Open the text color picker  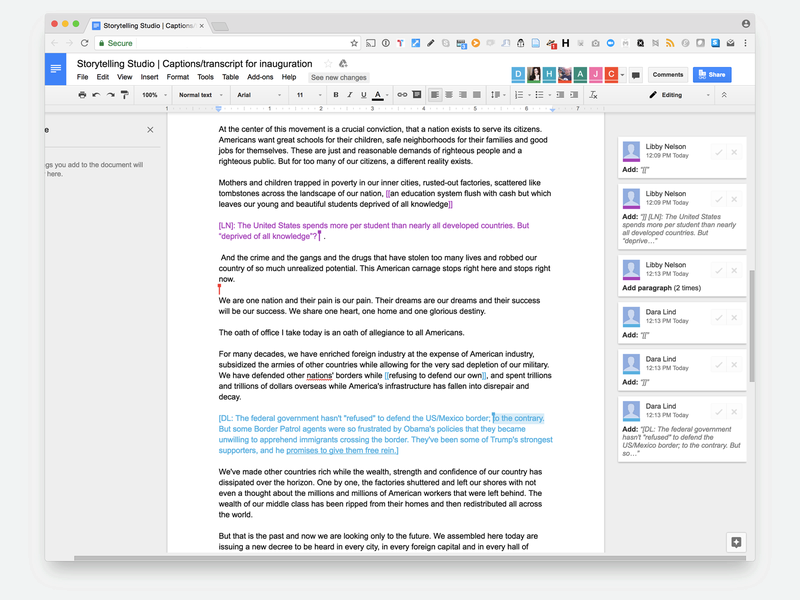(x=378, y=95)
